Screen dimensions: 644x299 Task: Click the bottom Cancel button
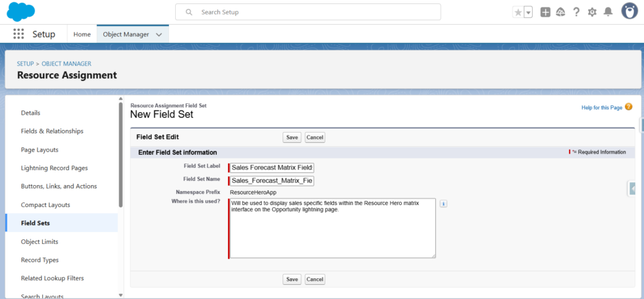coord(315,280)
